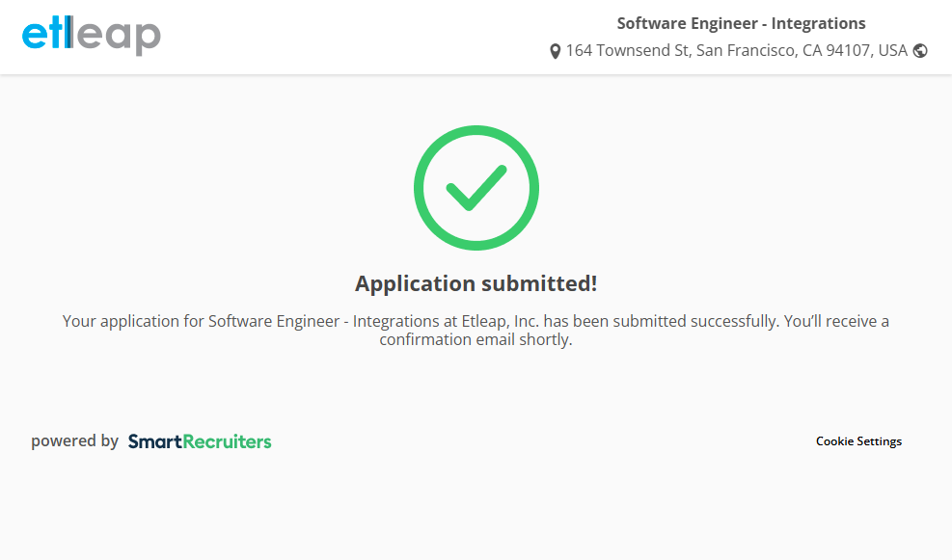The height and width of the screenshot is (560, 952).
Task: Click 'confirmation email shortly' text line
Action: coord(476,340)
